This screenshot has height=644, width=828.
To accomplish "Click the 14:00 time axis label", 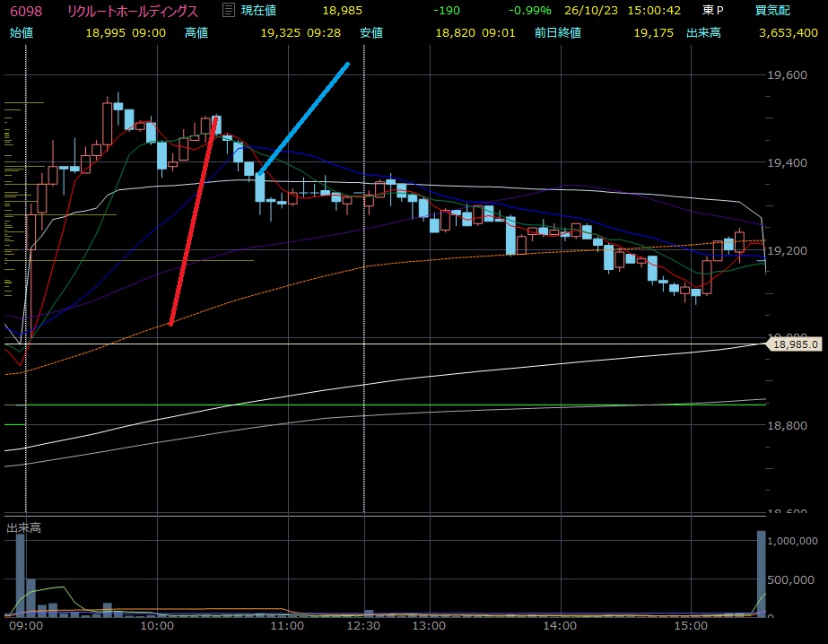I will [561, 626].
